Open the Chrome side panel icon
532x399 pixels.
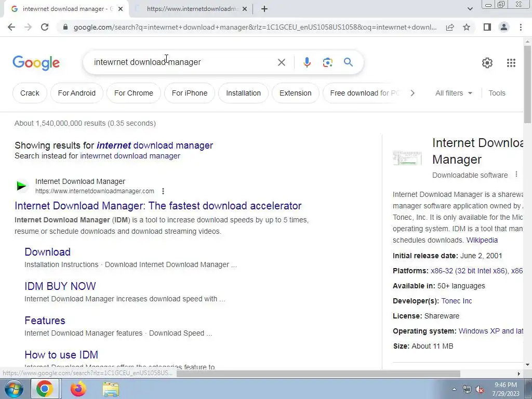pos(487,27)
